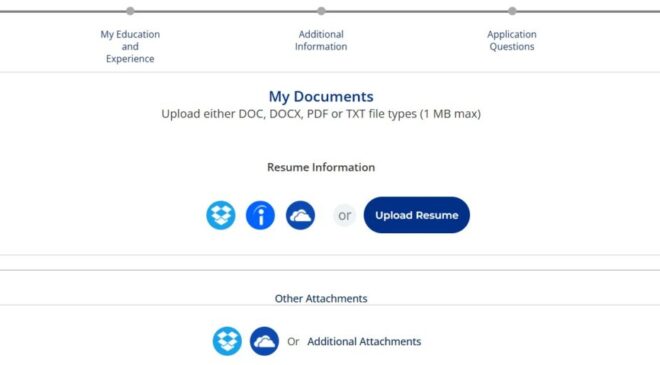Click OneDrive cloud icon under Other Attachments
This screenshot has height=365, width=660.
[x=264, y=341]
